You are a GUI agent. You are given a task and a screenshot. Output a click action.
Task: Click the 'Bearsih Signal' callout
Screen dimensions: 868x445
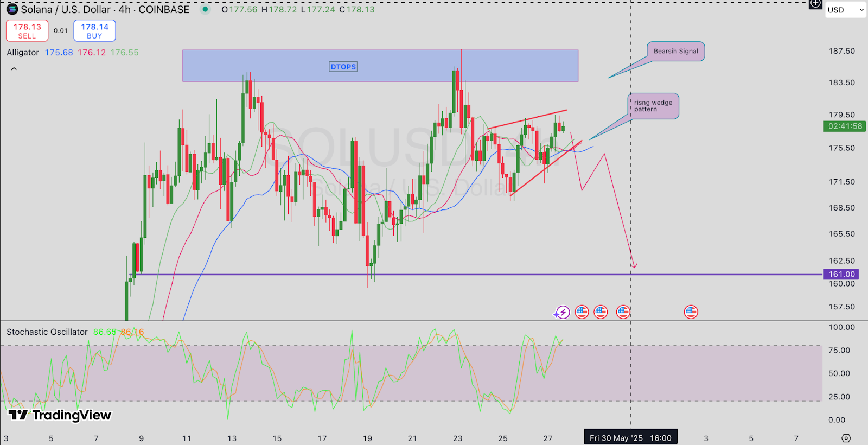(x=675, y=52)
